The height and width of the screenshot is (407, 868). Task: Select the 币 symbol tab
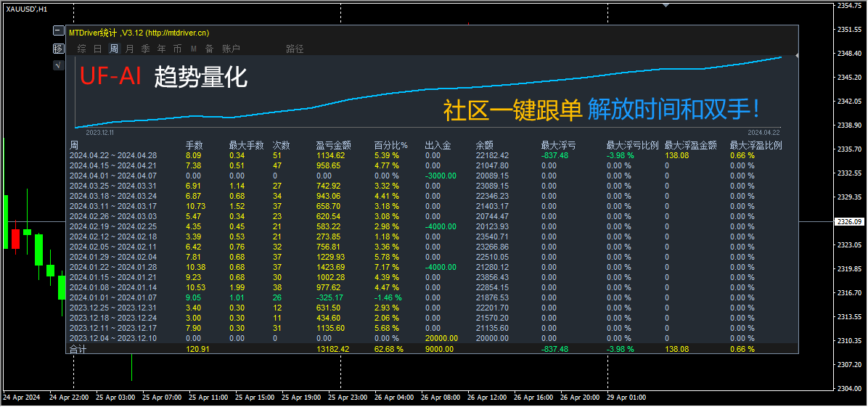tap(177, 49)
